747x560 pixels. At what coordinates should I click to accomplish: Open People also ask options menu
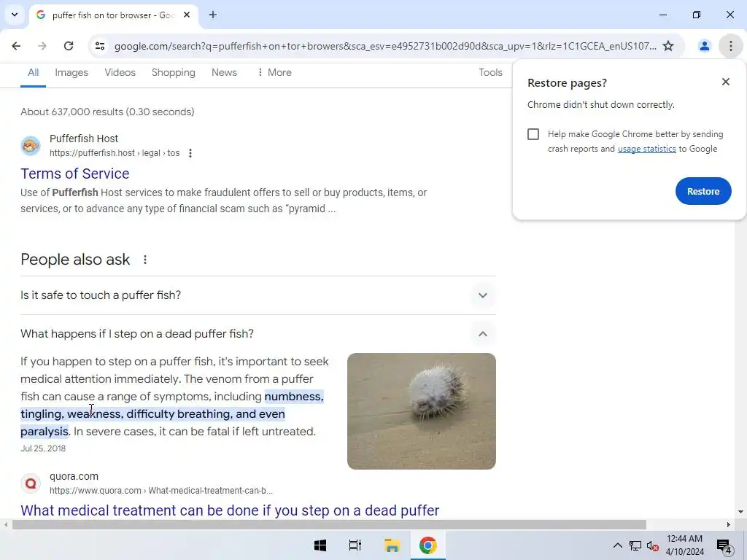pos(145,260)
